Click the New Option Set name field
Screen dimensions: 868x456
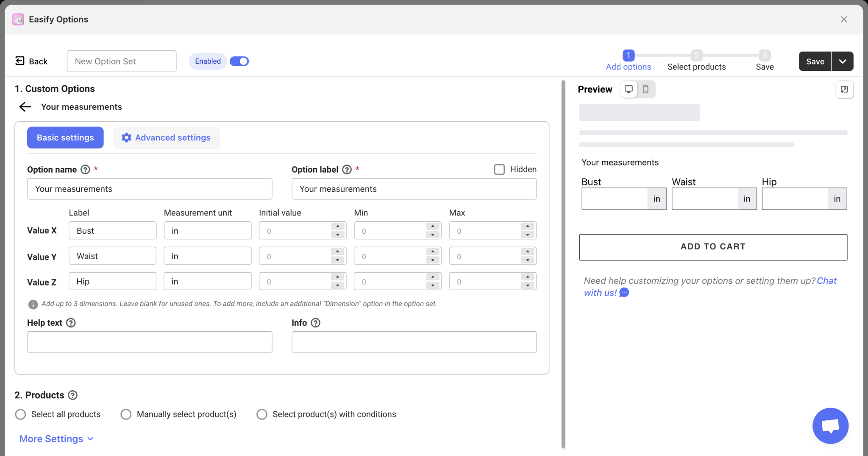pyautogui.click(x=122, y=62)
